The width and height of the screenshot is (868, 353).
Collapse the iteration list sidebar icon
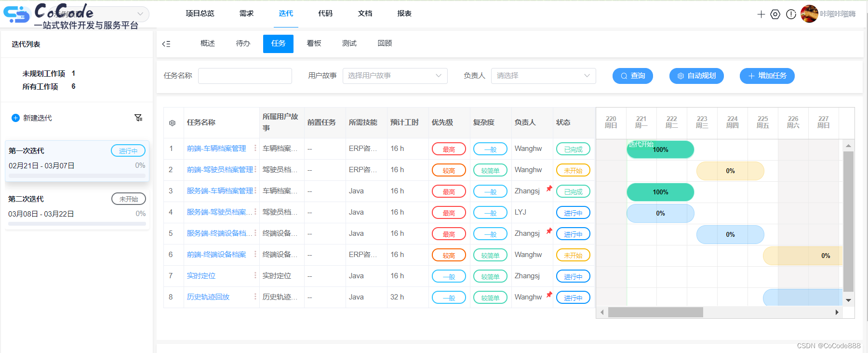166,44
